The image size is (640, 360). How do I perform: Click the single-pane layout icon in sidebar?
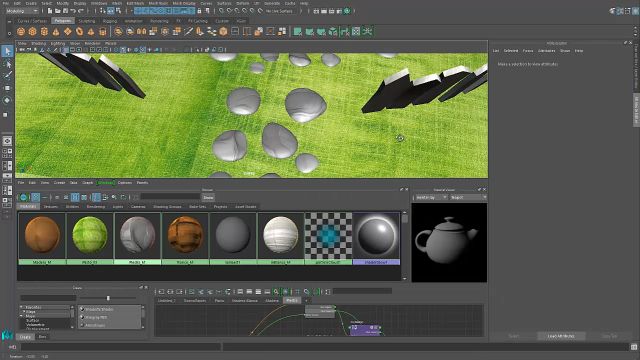click(7, 141)
